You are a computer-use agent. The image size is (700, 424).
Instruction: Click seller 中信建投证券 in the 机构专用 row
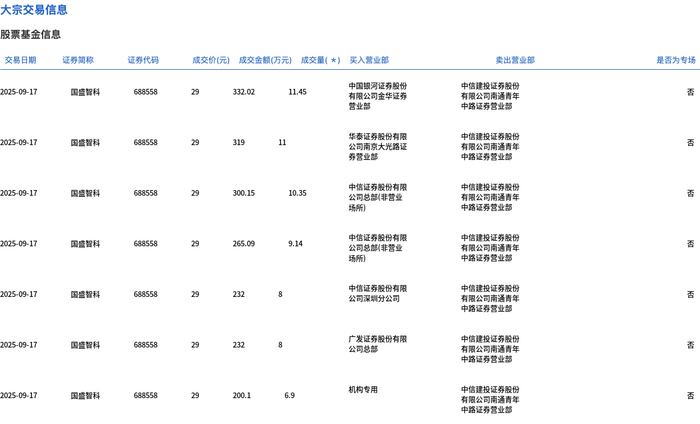coord(490,399)
